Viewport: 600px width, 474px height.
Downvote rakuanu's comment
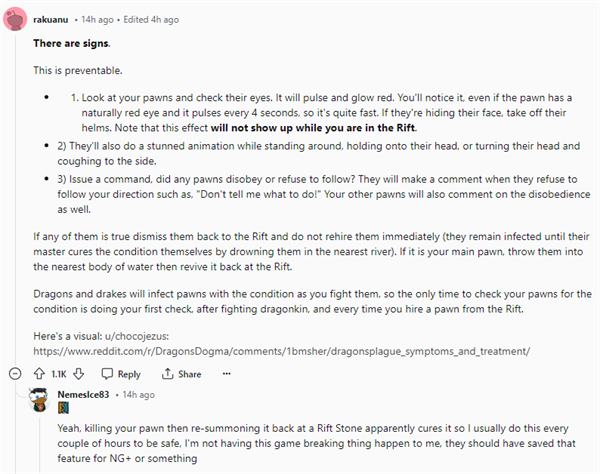[x=78, y=374]
